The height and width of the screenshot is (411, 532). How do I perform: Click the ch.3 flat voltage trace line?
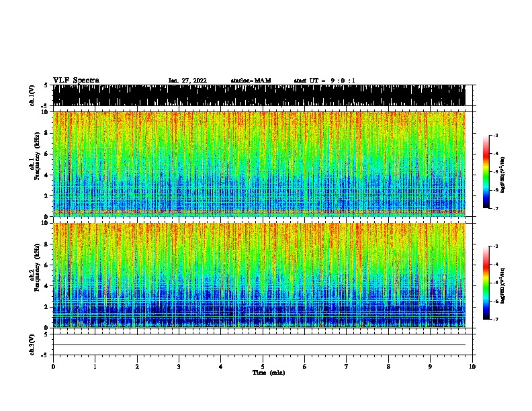[259, 345]
